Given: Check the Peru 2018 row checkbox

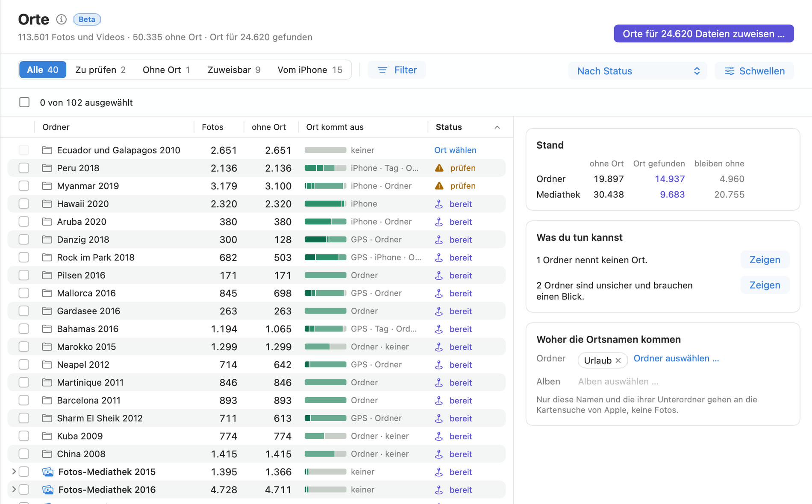Looking at the screenshot, I should pyautogui.click(x=24, y=168).
